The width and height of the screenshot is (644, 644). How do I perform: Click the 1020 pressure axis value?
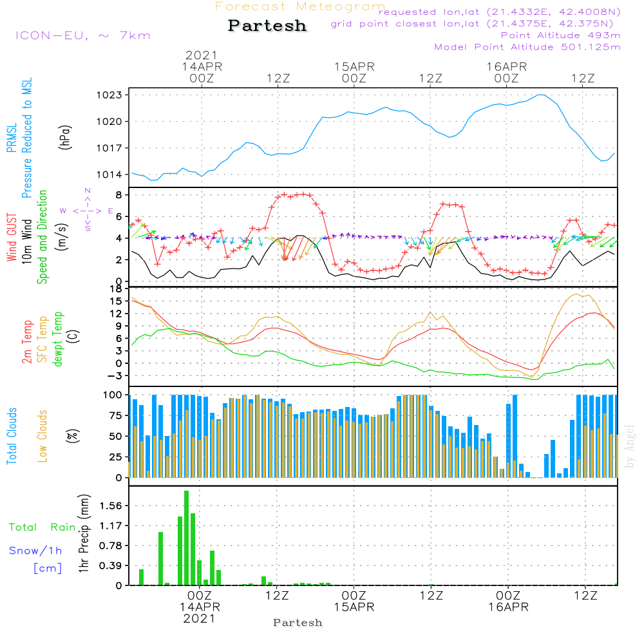(x=109, y=122)
